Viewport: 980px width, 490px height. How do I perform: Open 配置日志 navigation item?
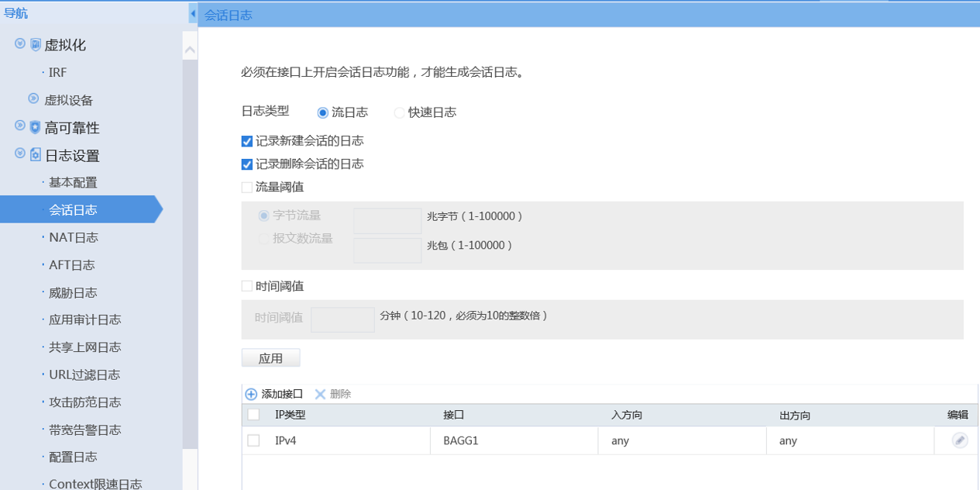click(74, 457)
